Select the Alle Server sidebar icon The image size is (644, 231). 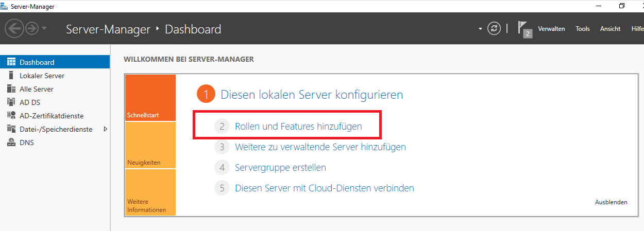click(11, 89)
